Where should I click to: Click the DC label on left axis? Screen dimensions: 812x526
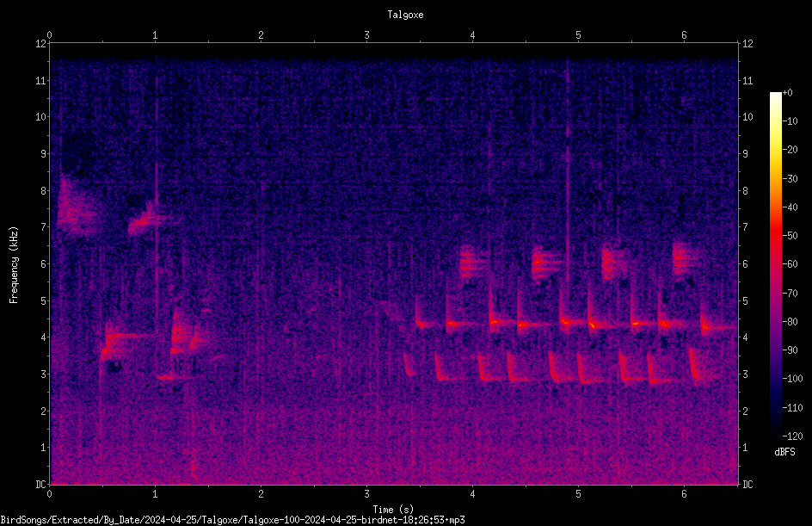(41, 485)
